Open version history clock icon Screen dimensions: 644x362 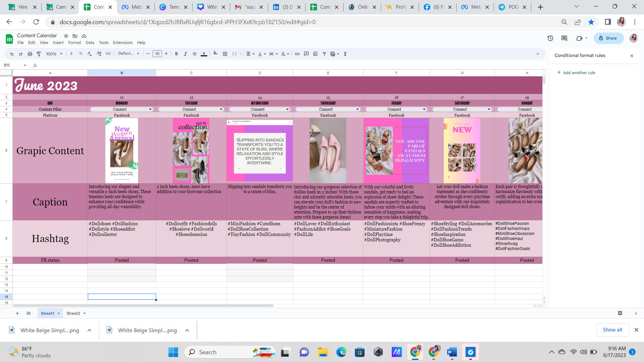pyautogui.click(x=550, y=38)
